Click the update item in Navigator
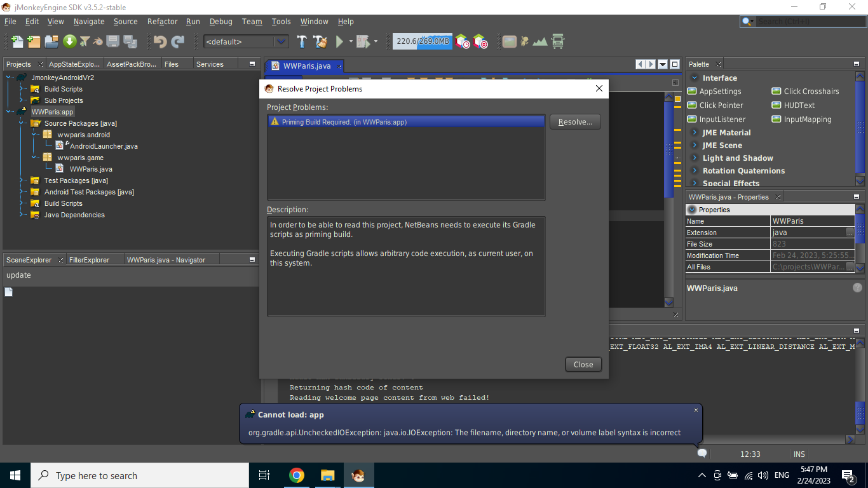This screenshot has height=488, width=868. [x=18, y=275]
